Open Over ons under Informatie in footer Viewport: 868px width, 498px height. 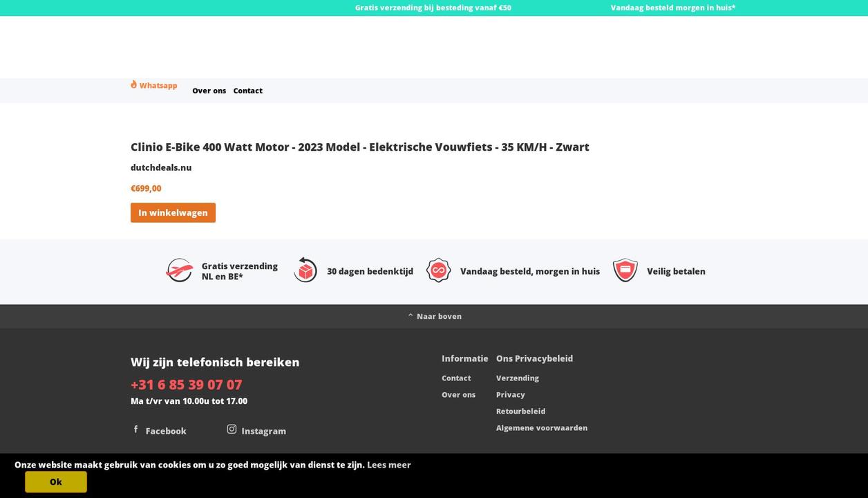(458, 394)
